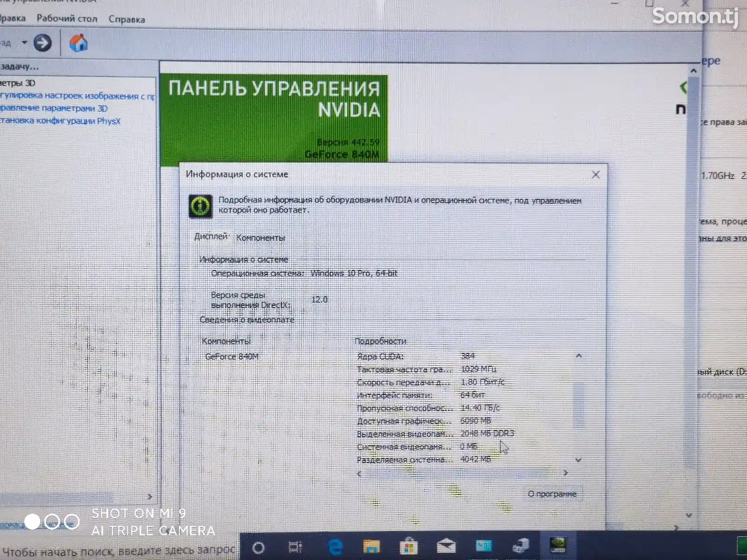747x560 pixels.
Task: Open Cortana circle on the taskbar
Action: click(258, 547)
